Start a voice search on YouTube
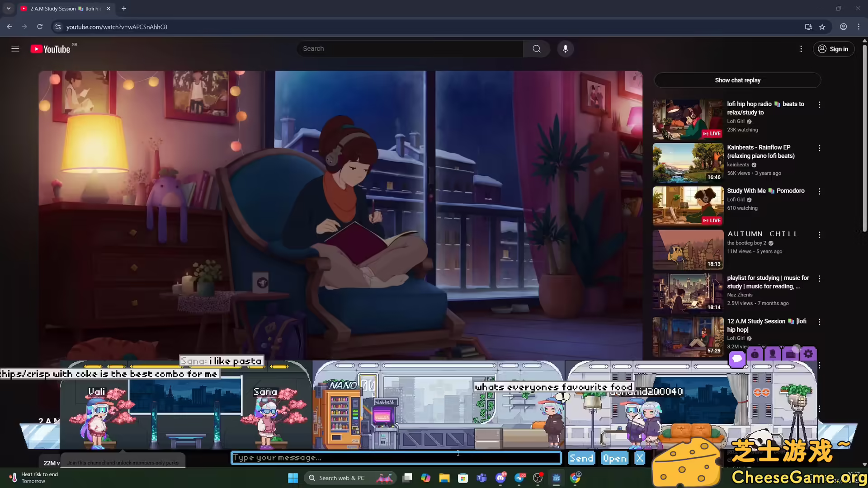Screen dimensions: 868x488 565,48
